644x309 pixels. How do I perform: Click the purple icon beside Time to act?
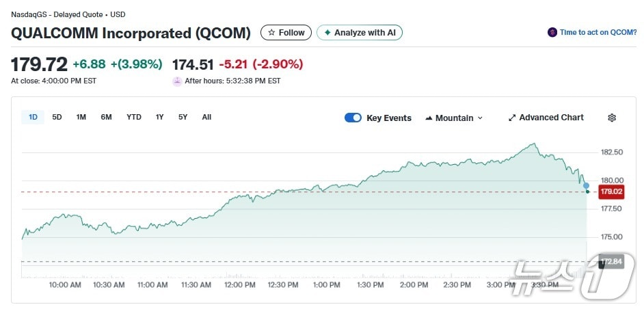552,32
